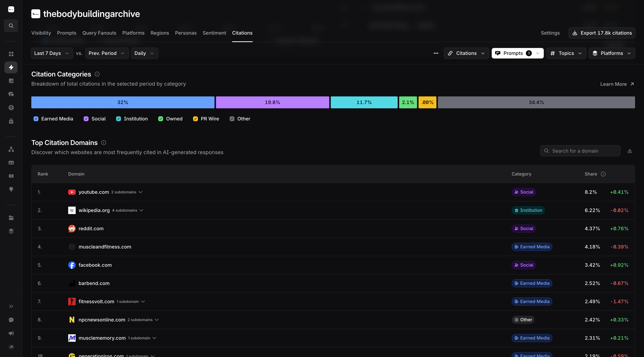Open the dashboard grid icon in sidebar

pyautogui.click(x=11, y=54)
